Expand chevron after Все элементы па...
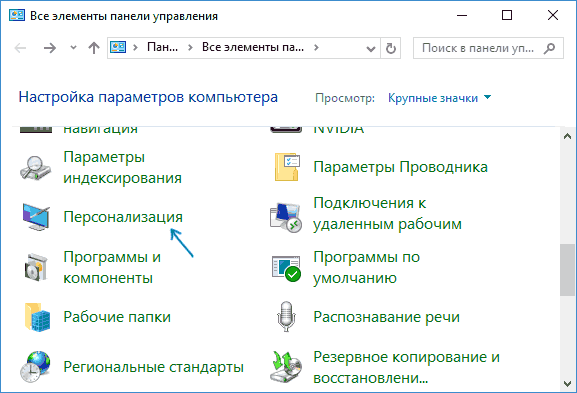 (316, 47)
